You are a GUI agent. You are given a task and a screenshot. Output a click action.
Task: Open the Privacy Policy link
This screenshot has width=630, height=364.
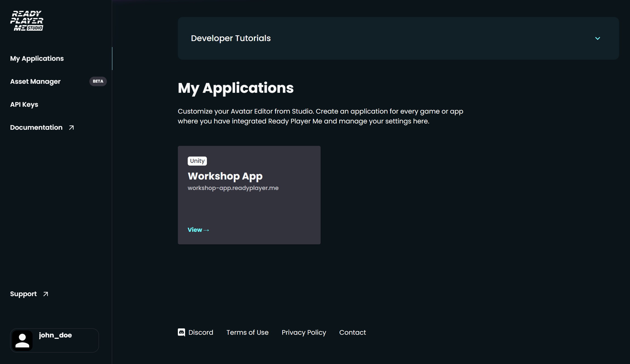click(x=304, y=333)
